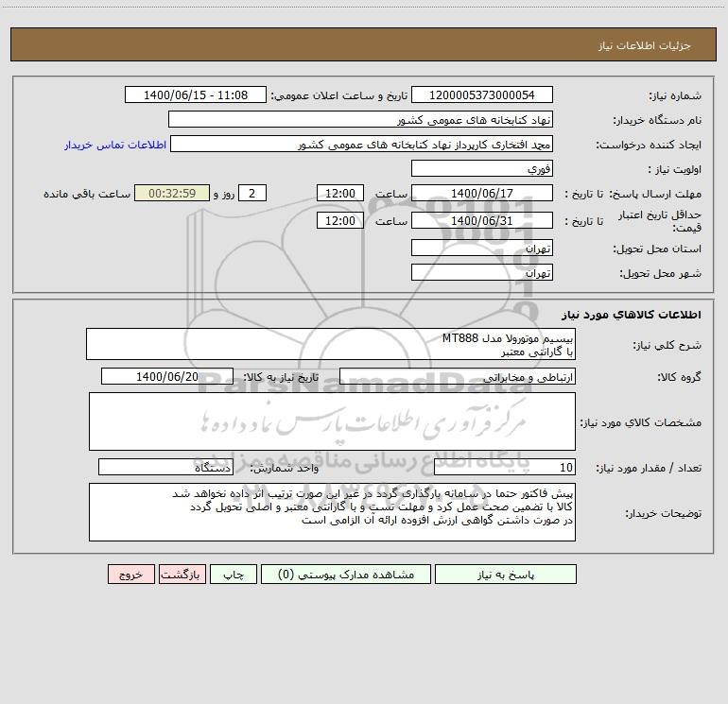Screen dimensions: 728x704
Task: Click the unit field دستگاه
Action: click(165, 468)
